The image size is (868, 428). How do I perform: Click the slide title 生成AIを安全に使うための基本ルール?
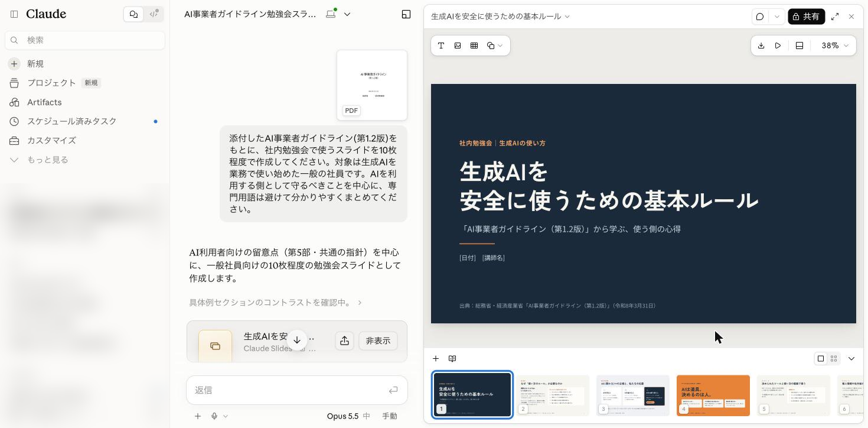[x=609, y=186]
